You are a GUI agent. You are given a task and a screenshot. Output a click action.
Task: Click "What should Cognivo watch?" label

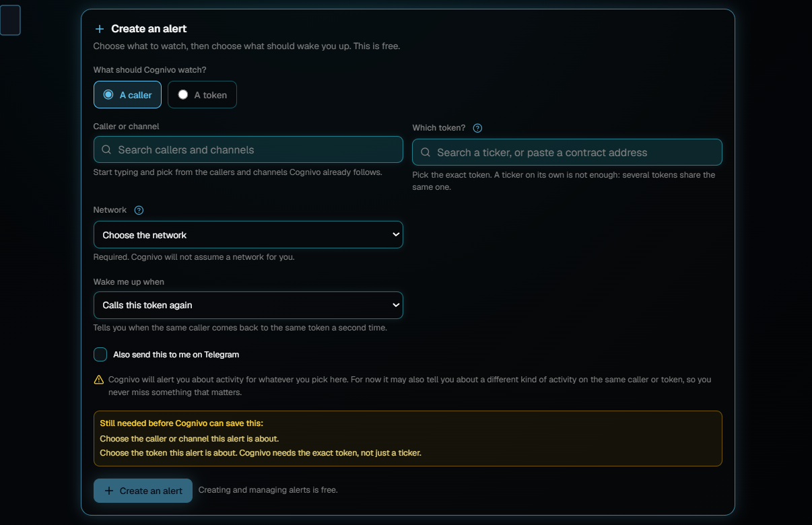(x=149, y=70)
